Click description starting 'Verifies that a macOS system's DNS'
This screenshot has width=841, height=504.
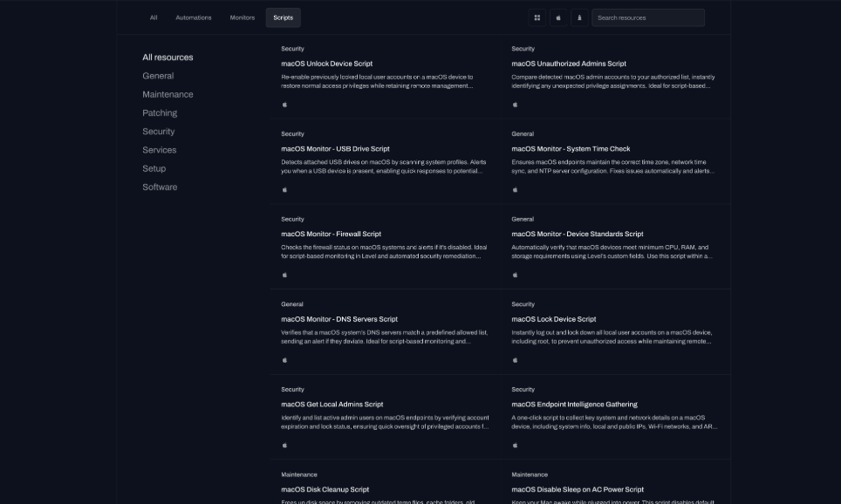(385, 337)
